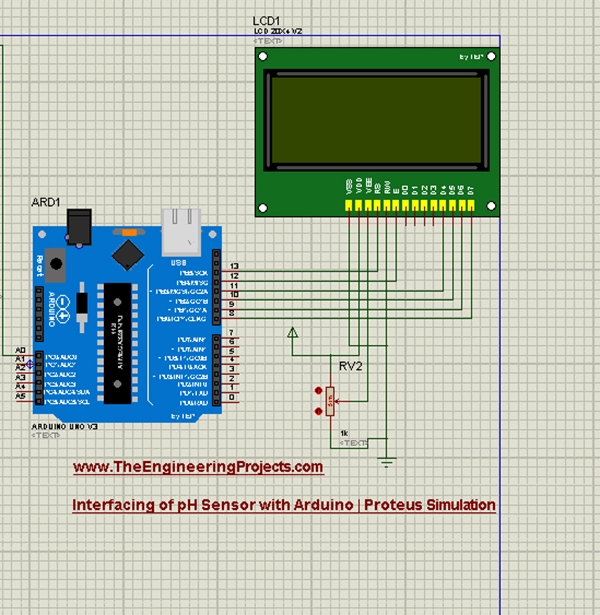Click the LCD RW pin pad
The width and height of the screenshot is (600, 615).
387,205
